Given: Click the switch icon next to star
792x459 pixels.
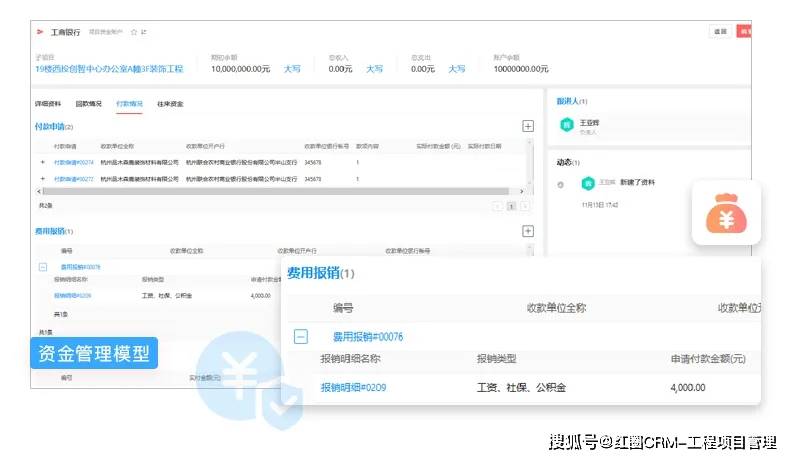Looking at the screenshot, I should 144,32.
